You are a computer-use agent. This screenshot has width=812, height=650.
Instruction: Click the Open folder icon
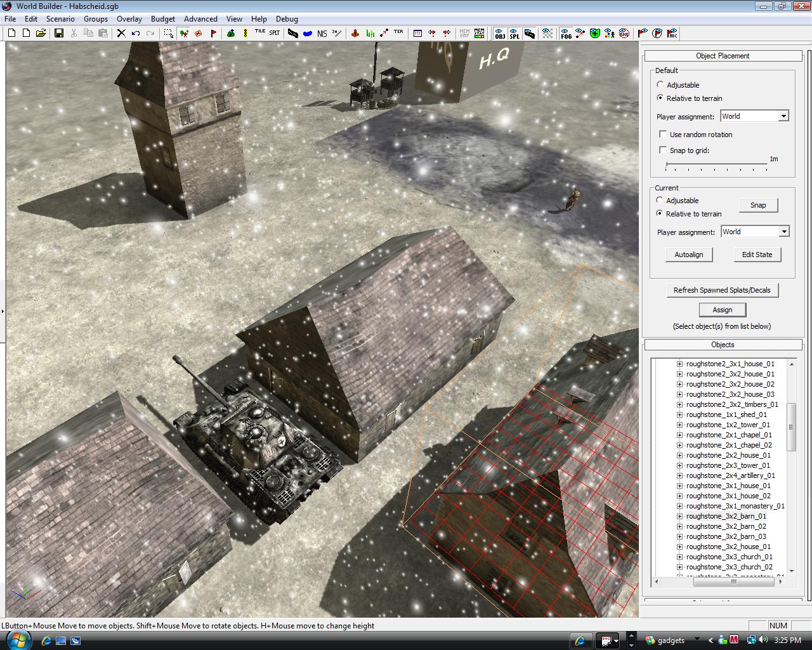click(x=41, y=33)
